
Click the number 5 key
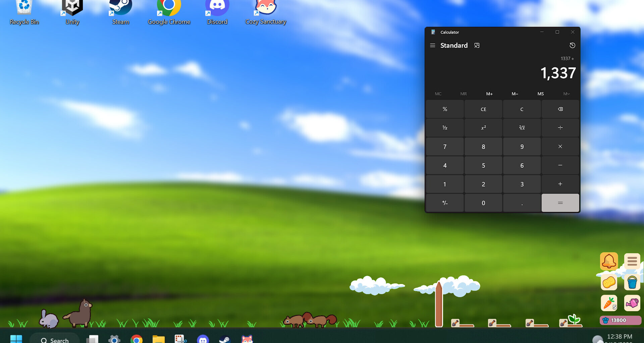483,165
